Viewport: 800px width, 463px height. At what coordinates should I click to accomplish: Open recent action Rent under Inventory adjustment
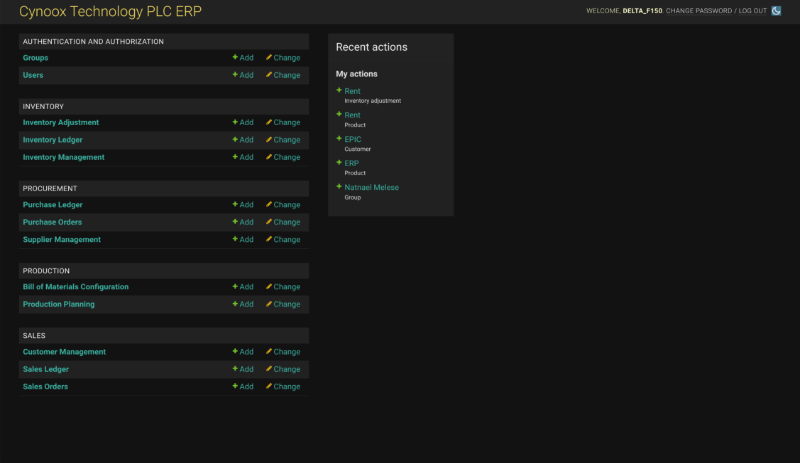pos(352,91)
